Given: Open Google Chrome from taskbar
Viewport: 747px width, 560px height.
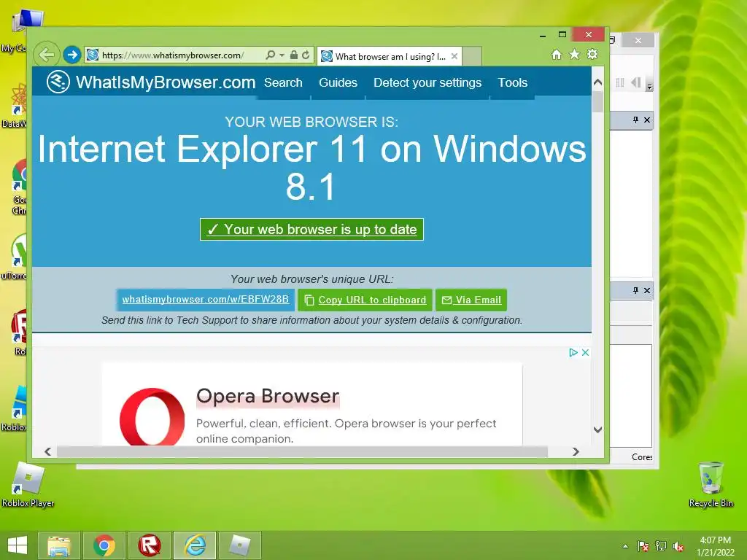Looking at the screenshot, I should (x=104, y=545).
